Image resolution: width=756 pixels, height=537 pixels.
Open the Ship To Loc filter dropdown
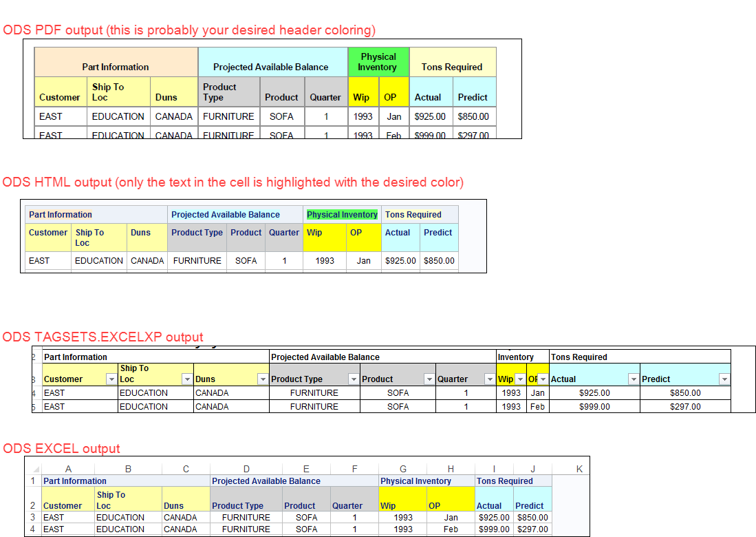coord(186,379)
